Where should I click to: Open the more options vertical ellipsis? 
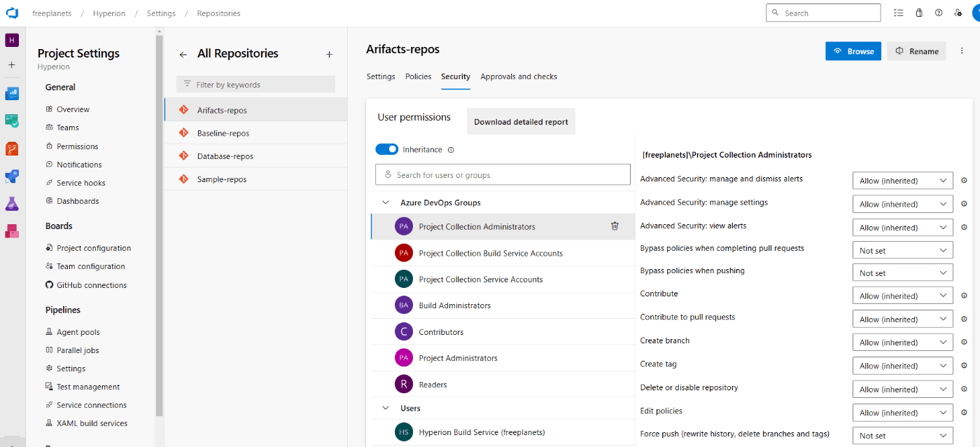click(x=962, y=50)
